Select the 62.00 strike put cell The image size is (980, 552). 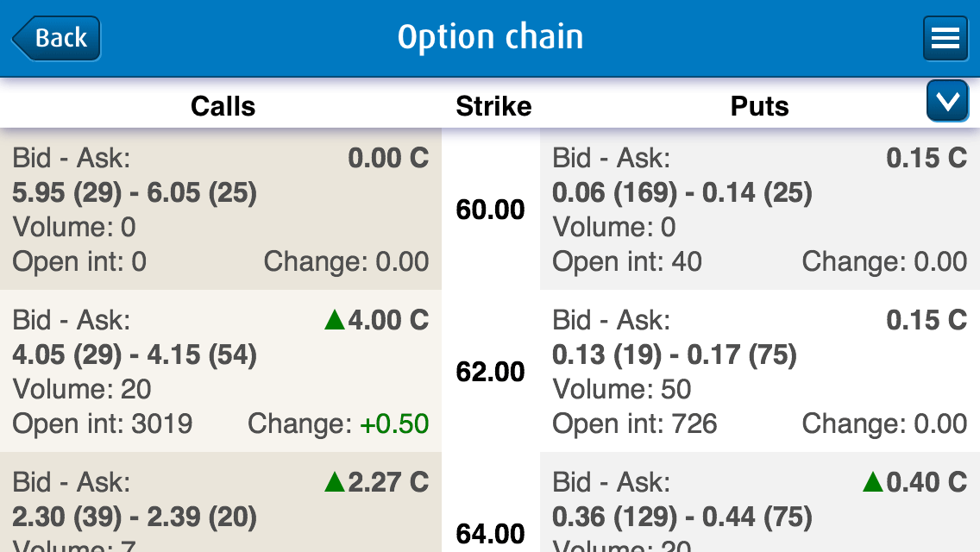pos(759,372)
